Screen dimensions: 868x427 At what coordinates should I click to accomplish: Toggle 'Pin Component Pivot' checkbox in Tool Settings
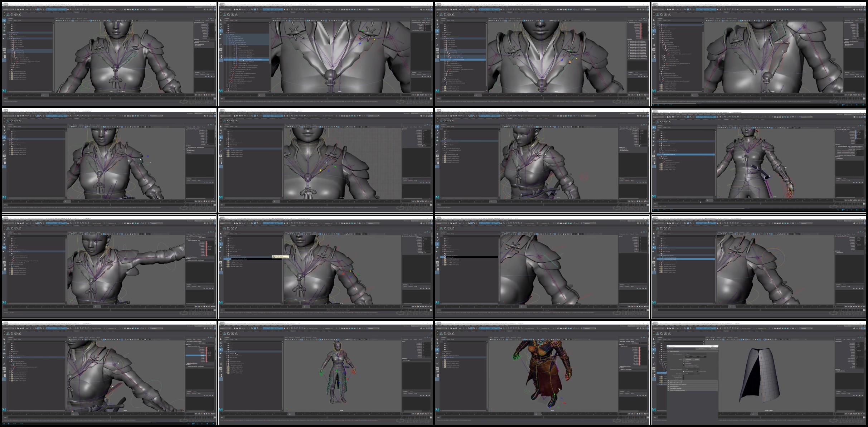pos(683,365)
